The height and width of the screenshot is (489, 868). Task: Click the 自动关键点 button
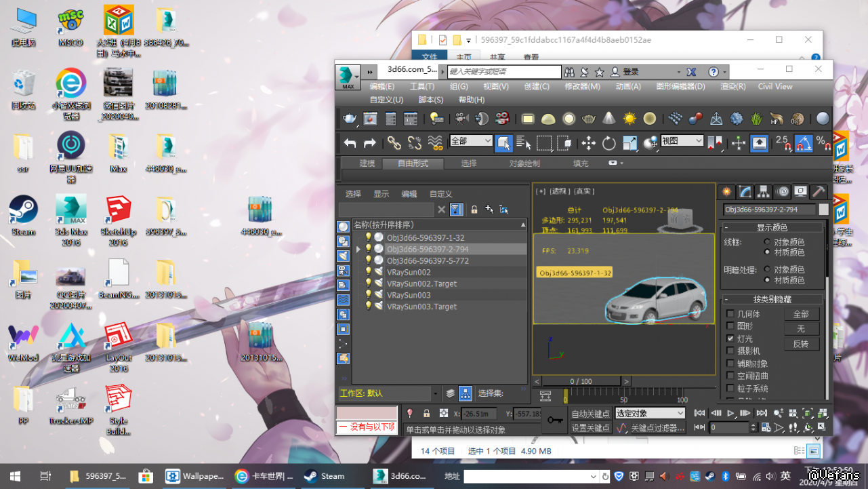(x=590, y=414)
